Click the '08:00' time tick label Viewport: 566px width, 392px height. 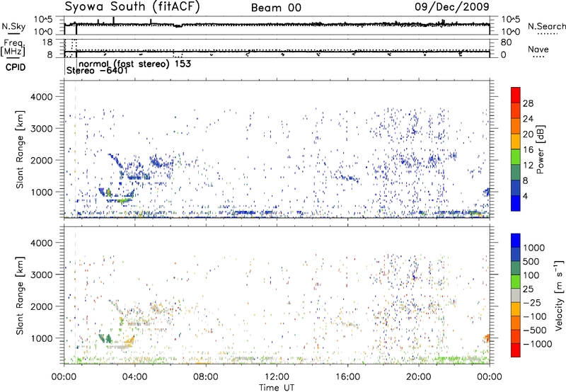(x=206, y=377)
